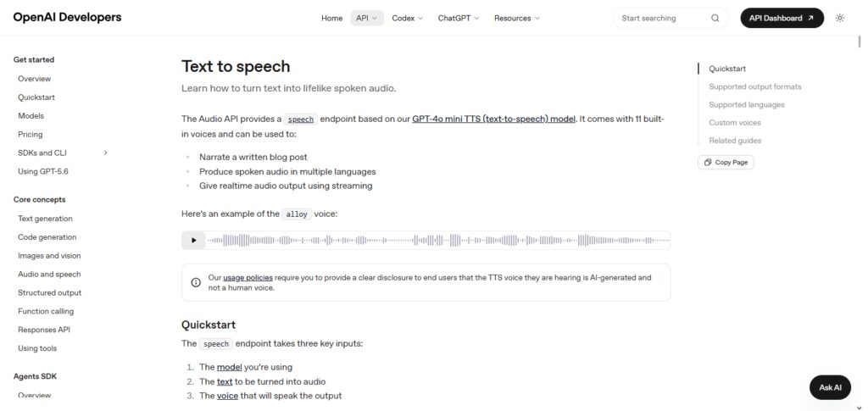
Task: Click the text link in Quickstart list
Action: (225, 381)
